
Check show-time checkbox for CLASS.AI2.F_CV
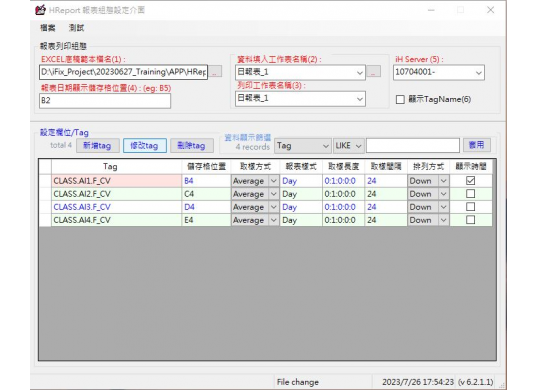[x=470, y=193]
